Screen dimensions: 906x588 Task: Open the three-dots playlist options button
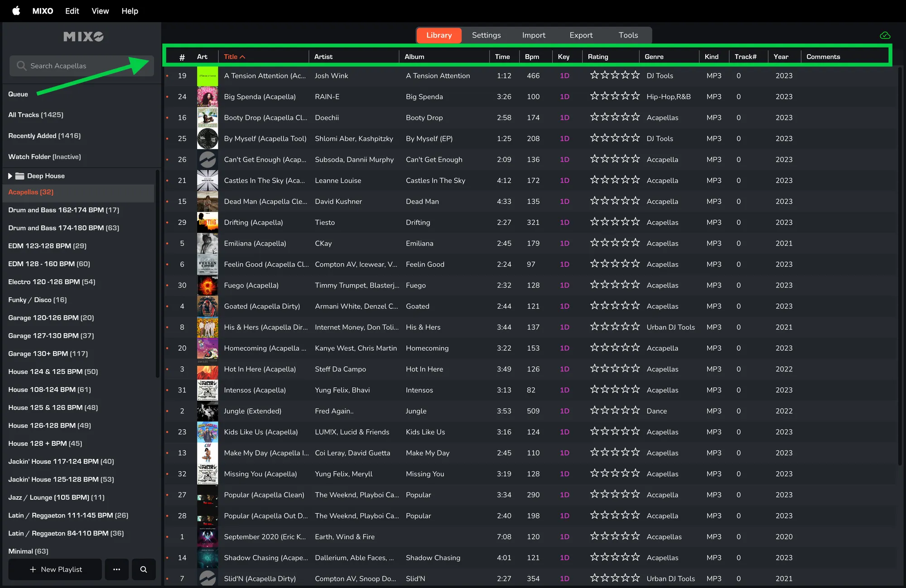click(116, 569)
